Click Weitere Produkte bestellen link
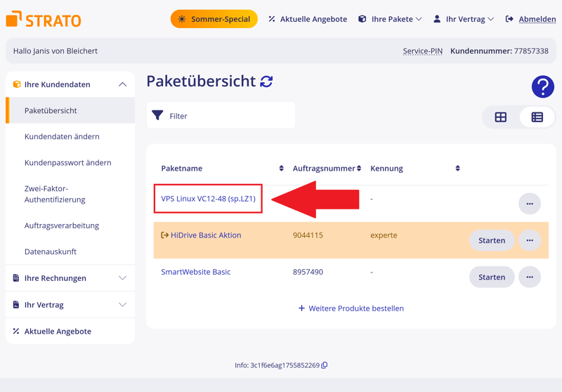Screen dimensions: 562x392 pos(351,308)
